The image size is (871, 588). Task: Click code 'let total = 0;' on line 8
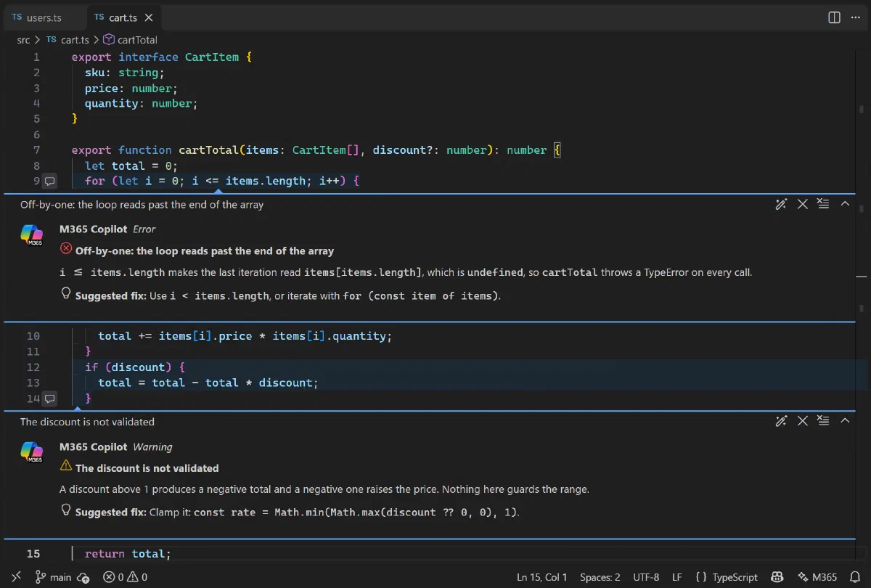coord(131,166)
